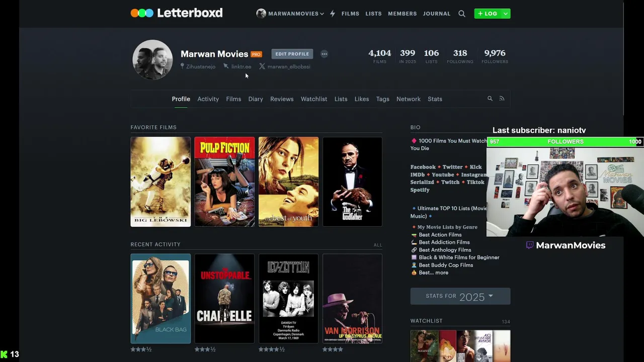Click the green LOG button
Image resolution: width=644 pixels, height=362 pixels.
tap(488, 14)
